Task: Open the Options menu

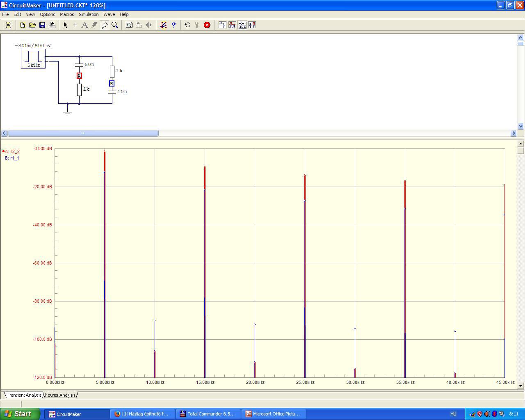Action: (x=48, y=14)
